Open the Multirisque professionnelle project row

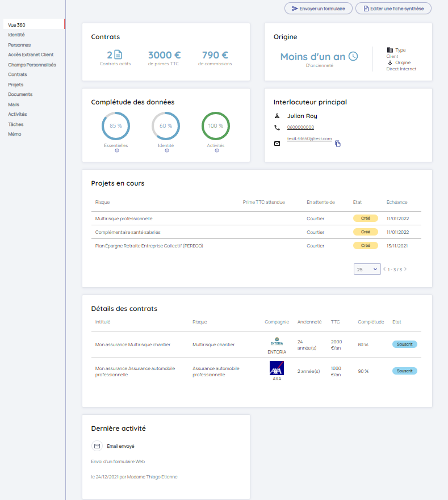point(124,219)
